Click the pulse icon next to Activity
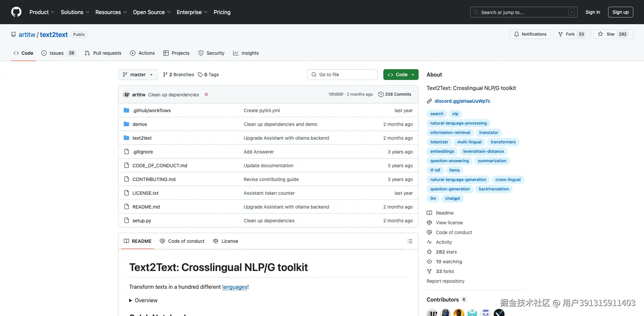The image size is (644, 316). pos(429,242)
